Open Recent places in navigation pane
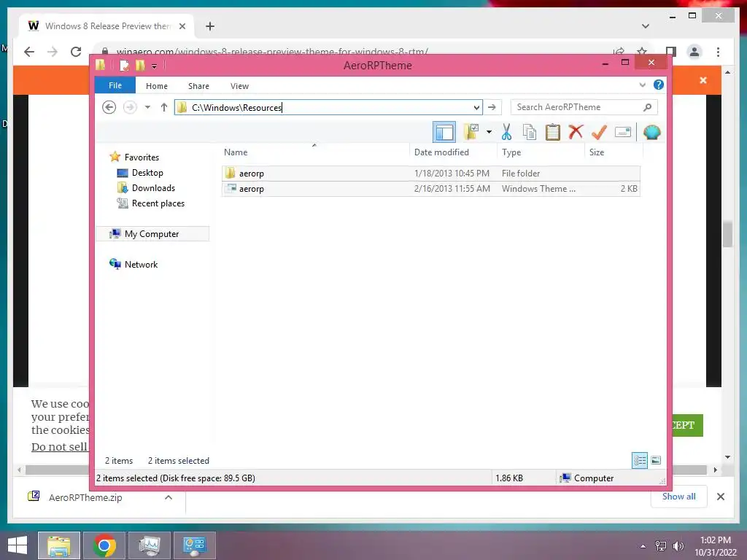The width and height of the screenshot is (747, 560). [158, 203]
